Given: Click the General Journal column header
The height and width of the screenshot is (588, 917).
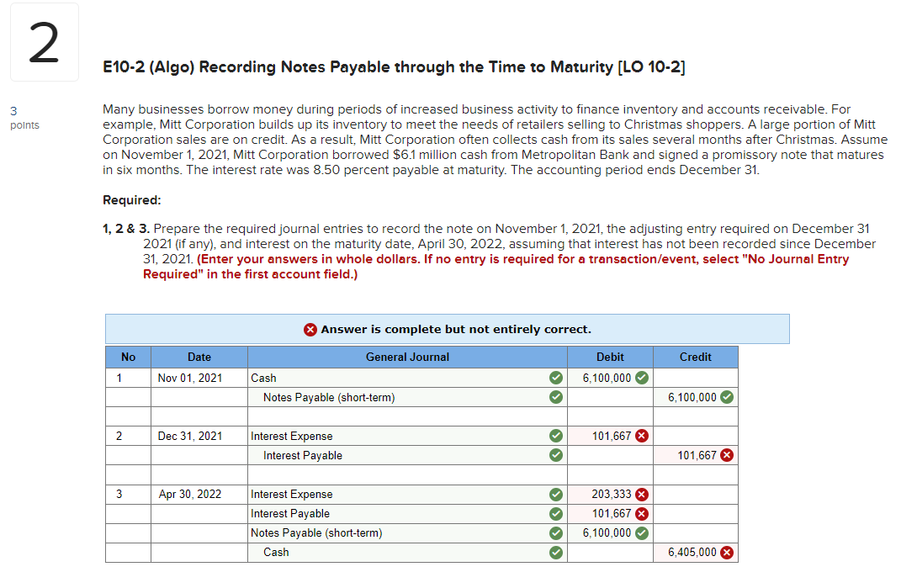Looking at the screenshot, I should (407, 358).
